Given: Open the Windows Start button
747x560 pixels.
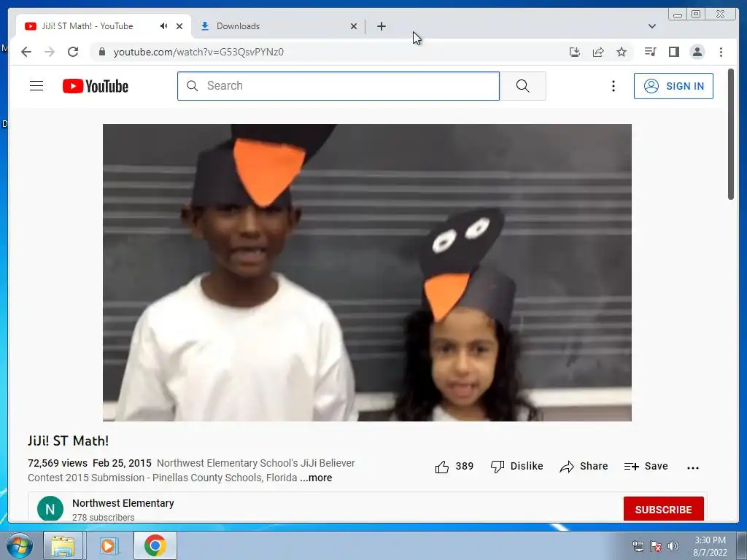Looking at the screenshot, I should click(19, 545).
